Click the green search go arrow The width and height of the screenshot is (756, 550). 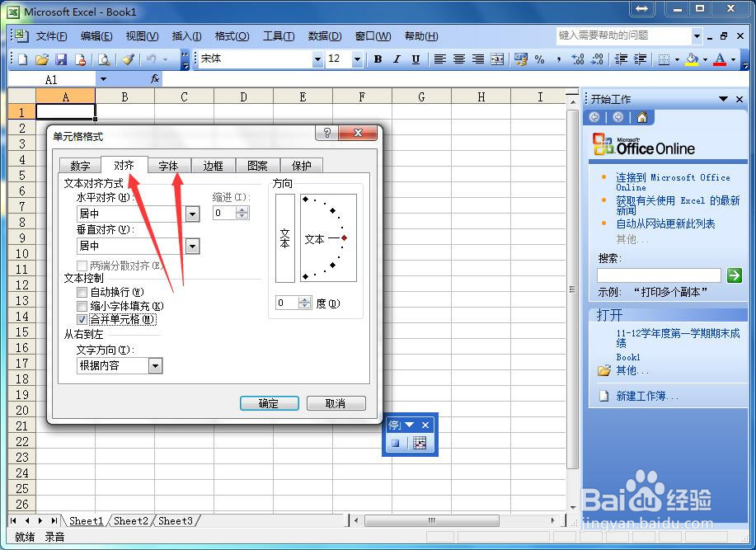735,275
